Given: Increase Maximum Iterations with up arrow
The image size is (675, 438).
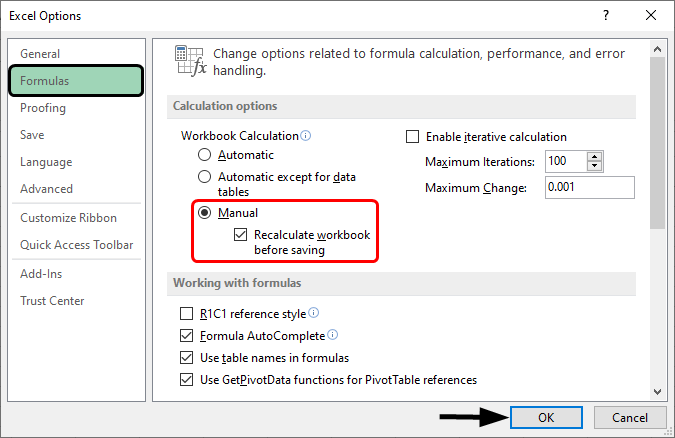Looking at the screenshot, I should 595,157.
